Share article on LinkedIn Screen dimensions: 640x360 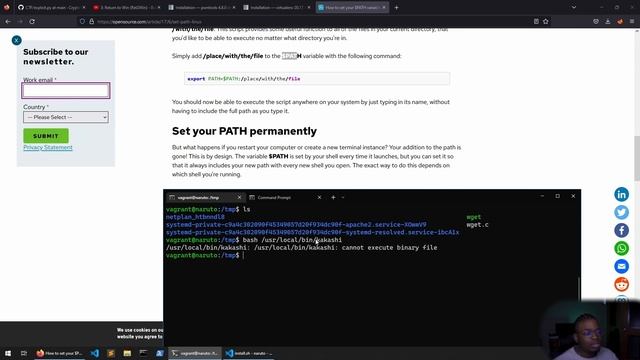click(621, 194)
